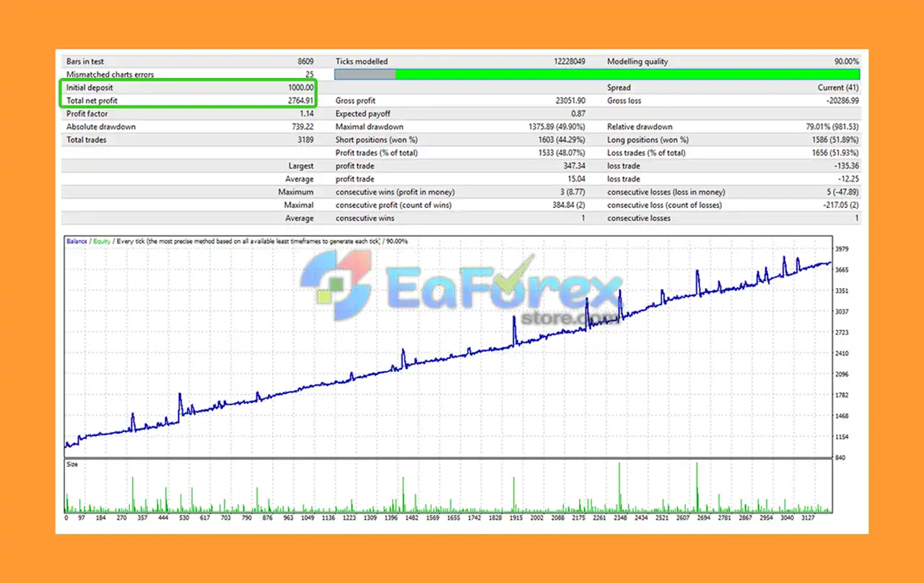This screenshot has height=583, width=924.
Task: Click the Expected payoff label
Action: point(365,113)
